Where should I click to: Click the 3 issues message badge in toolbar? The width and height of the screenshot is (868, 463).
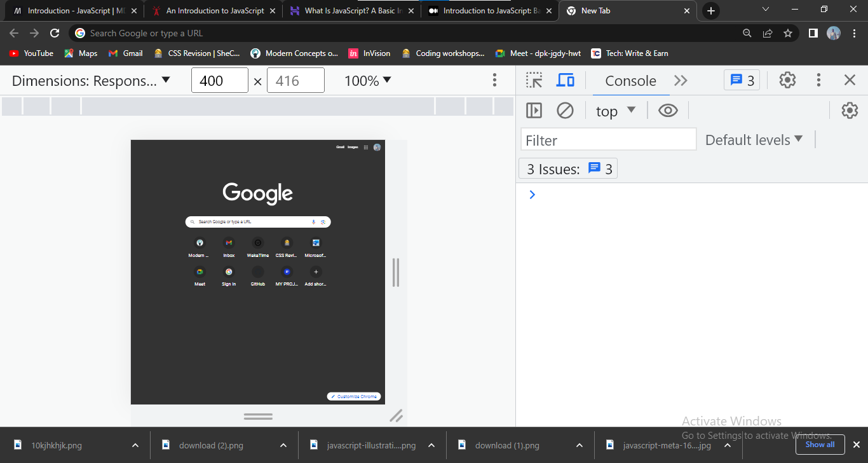[742, 80]
